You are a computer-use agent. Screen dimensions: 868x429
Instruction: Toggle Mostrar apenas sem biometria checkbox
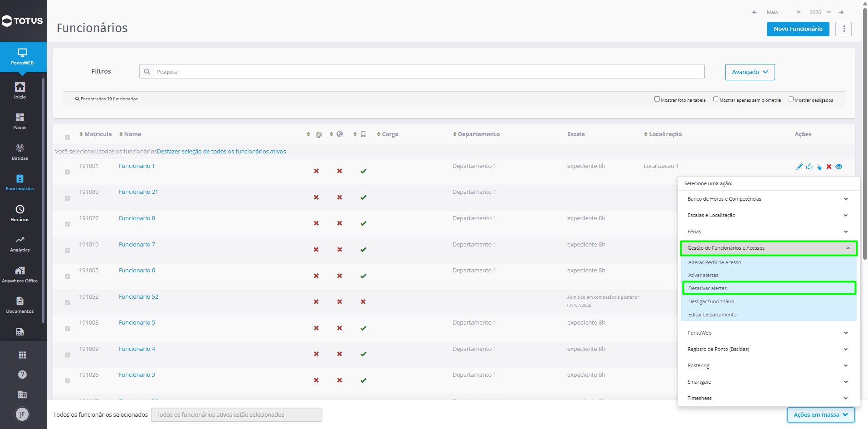[716, 99]
